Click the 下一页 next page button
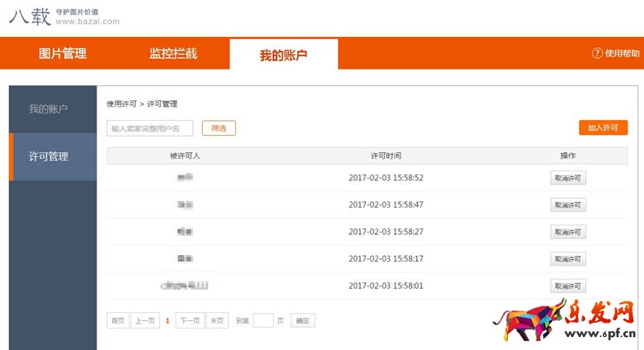This screenshot has width=644, height=350. click(190, 320)
